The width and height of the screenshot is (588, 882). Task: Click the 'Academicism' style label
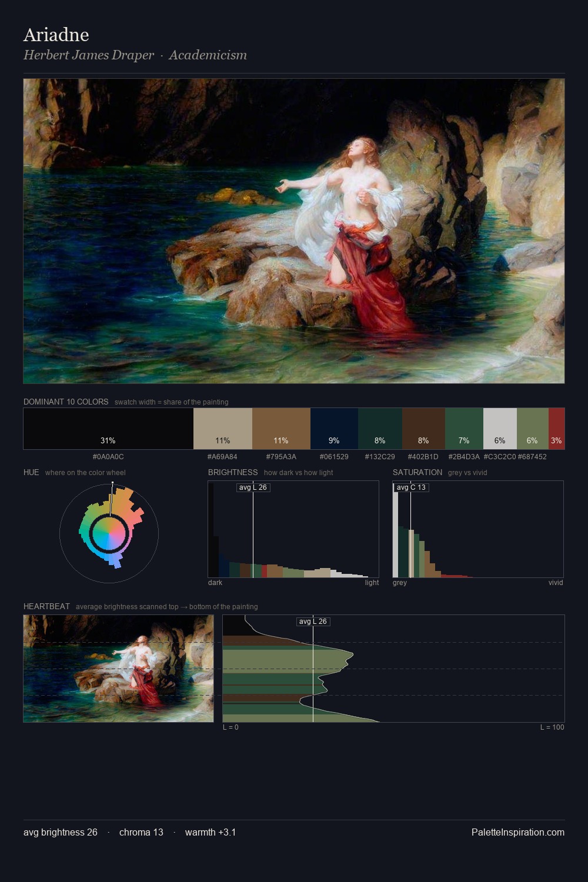208,55
